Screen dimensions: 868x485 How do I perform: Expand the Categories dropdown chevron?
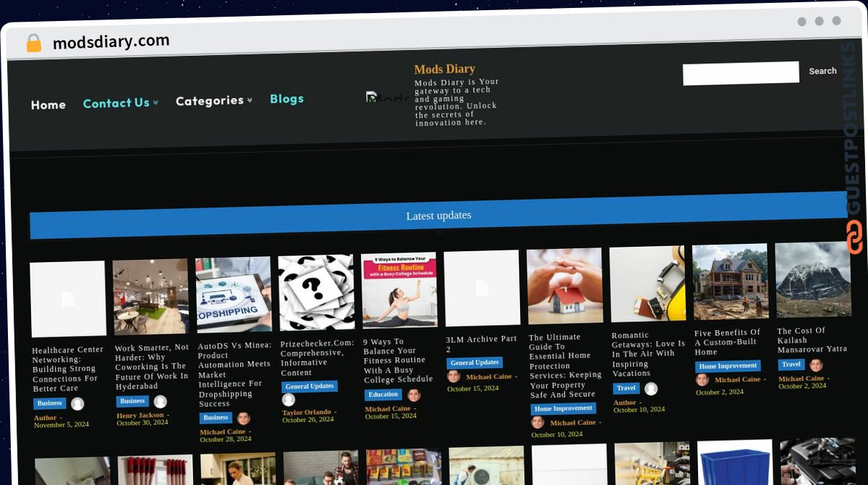click(x=250, y=100)
